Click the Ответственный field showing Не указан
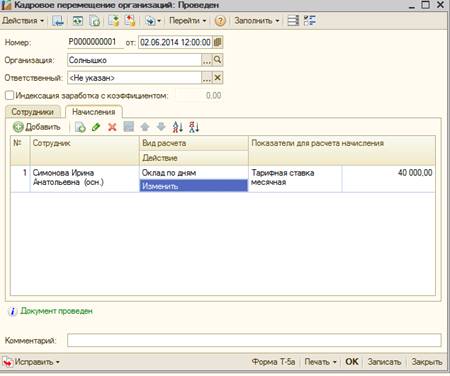The width and height of the screenshot is (450, 376). click(134, 78)
